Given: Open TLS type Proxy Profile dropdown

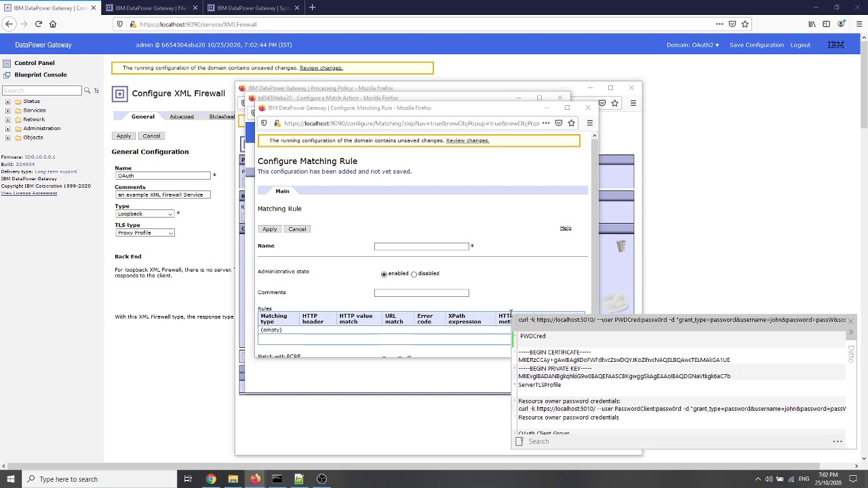Looking at the screenshot, I should 144,232.
